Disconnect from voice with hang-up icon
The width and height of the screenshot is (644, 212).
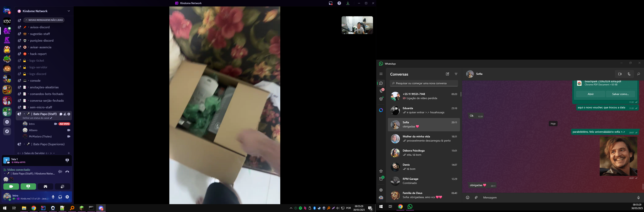click(67, 171)
